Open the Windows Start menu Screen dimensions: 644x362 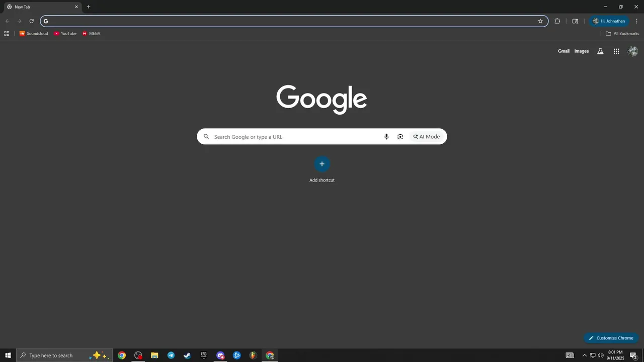coord(8,355)
